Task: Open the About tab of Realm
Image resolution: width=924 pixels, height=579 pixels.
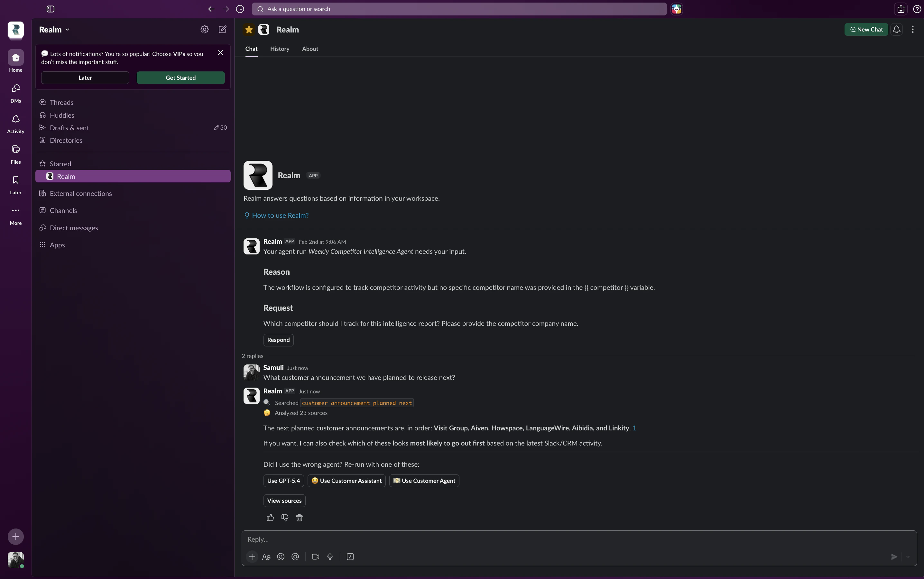Action: [x=310, y=49]
